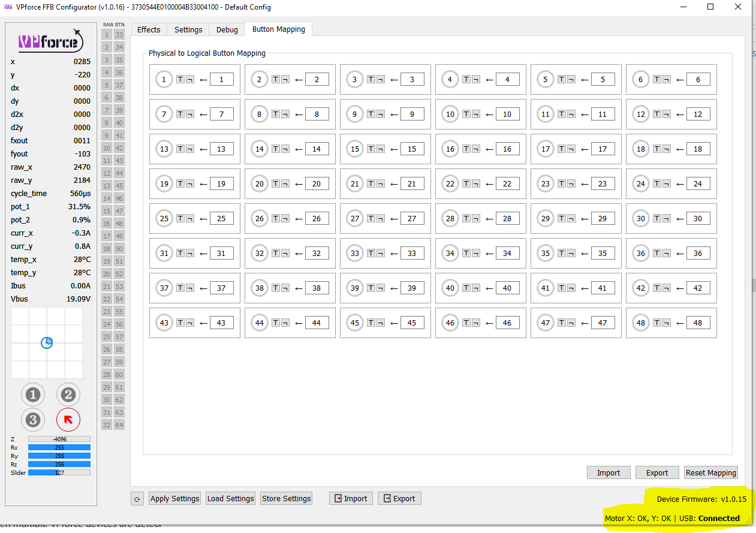Open the Debug tab
The height and width of the screenshot is (533, 756).
(227, 29)
